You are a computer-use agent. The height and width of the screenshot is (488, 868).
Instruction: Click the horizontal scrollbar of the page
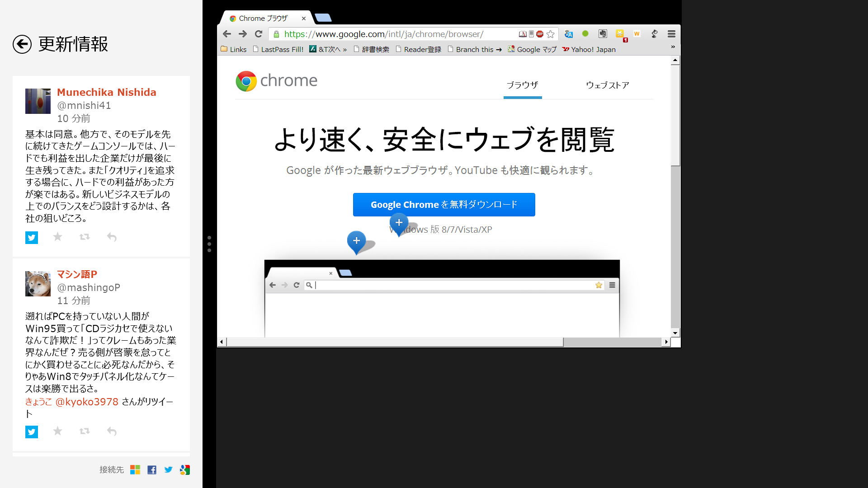[x=394, y=342]
